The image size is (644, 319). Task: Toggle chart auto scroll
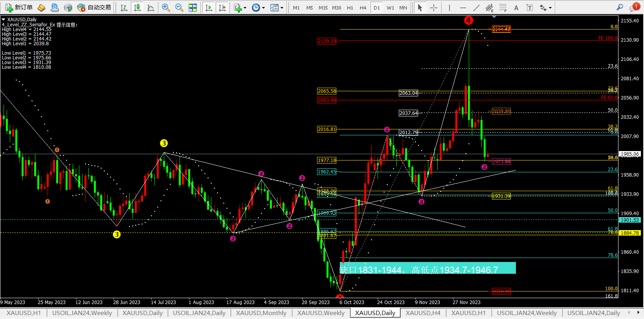209,7
